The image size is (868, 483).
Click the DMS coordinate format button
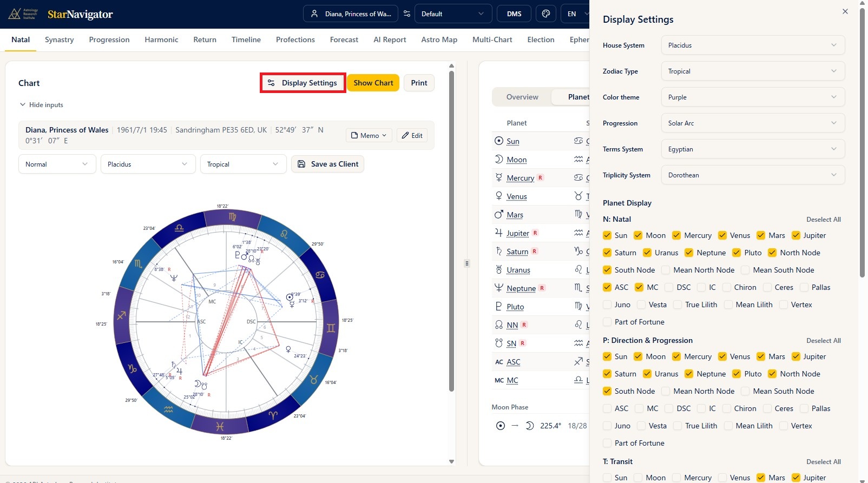click(x=514, y=14)
